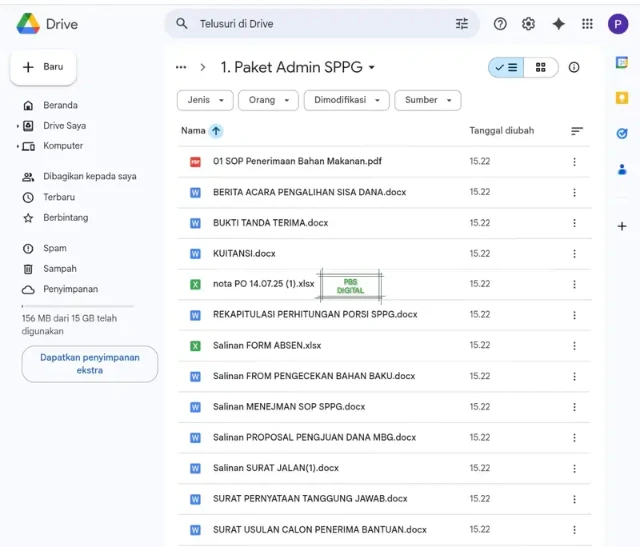Click the Help question mark icon
The height and width of the screenshot is (547, 640).
pos(500,24)
